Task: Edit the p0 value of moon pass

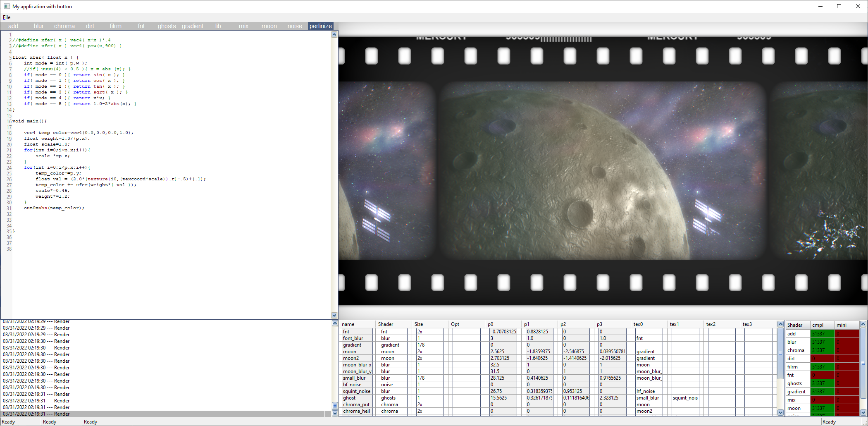Action: click(503, 352)
